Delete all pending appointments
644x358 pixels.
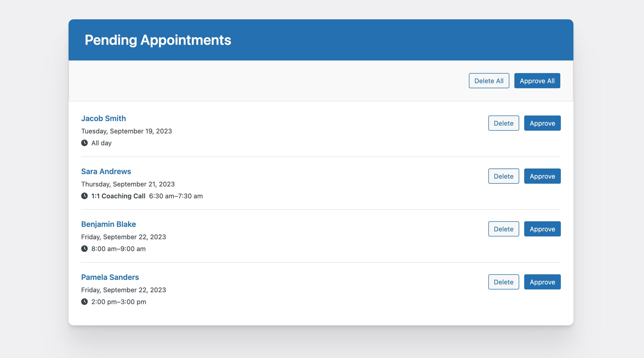click(x=489, y=80)
